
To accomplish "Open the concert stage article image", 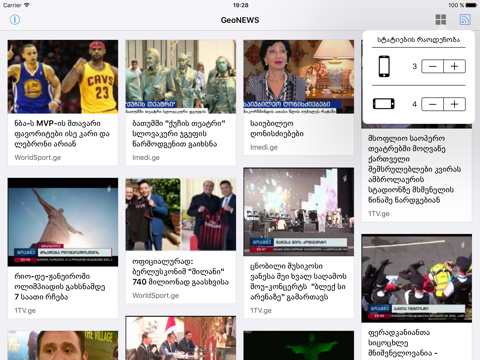I will (299, 212).
